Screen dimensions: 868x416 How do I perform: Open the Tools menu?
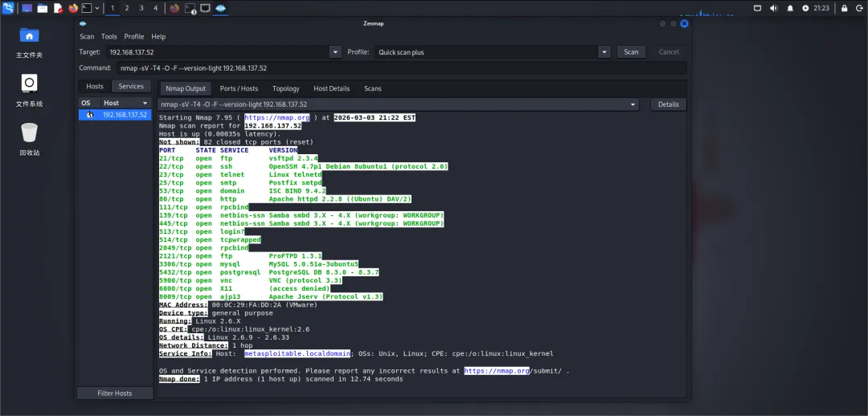coord(109,36)
